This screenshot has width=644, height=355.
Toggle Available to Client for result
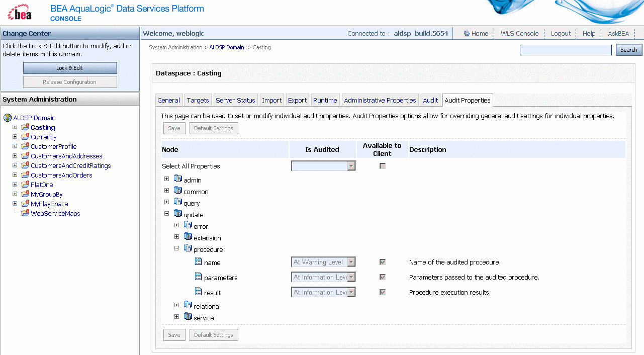coord(383,292)
